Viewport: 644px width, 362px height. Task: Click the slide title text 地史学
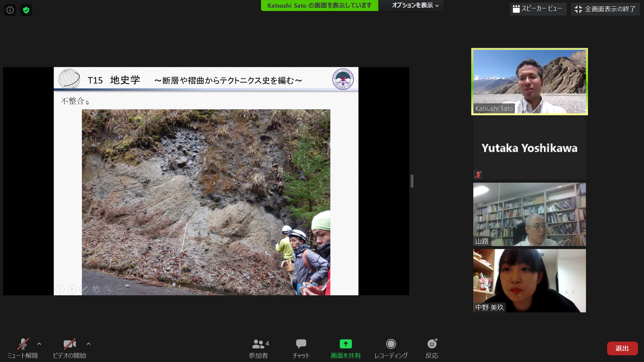tap(125, 80)
